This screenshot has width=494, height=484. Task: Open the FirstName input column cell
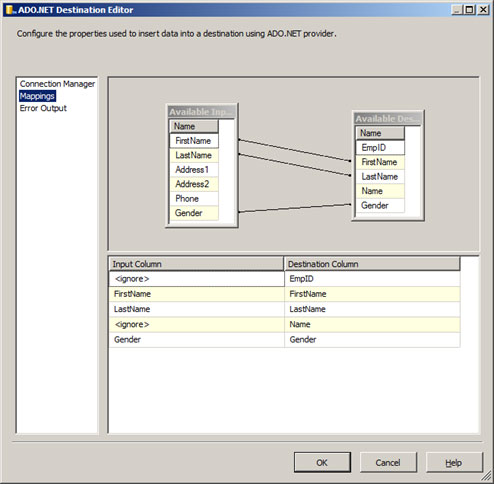click(197, 294)
